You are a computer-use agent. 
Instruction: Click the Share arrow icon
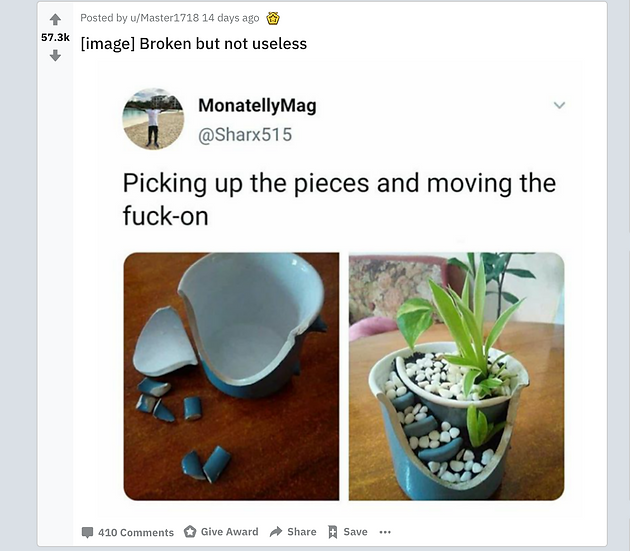pos(276,532)
